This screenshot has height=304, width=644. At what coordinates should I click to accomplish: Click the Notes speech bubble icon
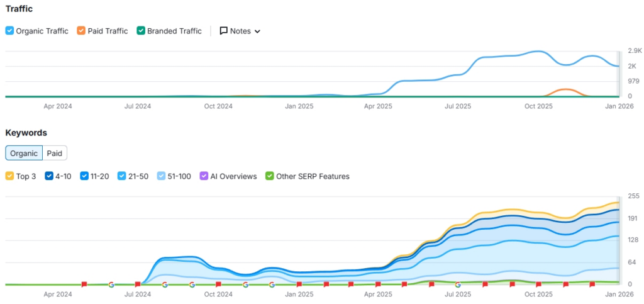tap(223, 31)
